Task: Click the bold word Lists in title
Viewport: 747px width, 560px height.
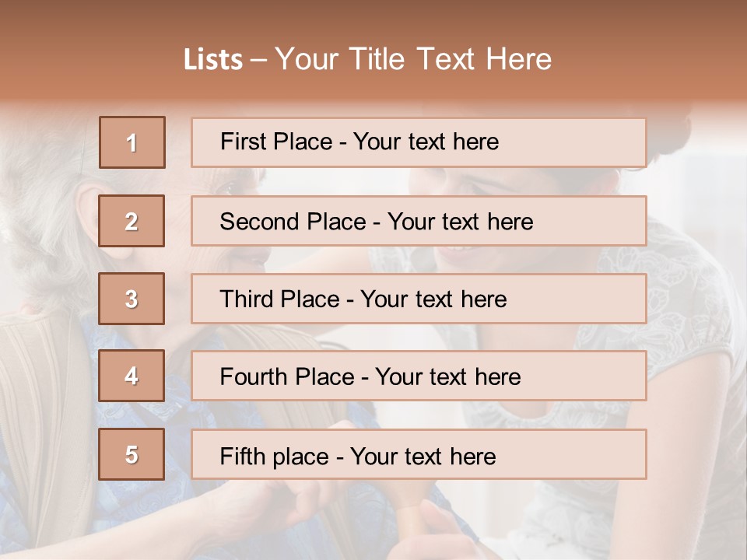Action: pos(213,60)
